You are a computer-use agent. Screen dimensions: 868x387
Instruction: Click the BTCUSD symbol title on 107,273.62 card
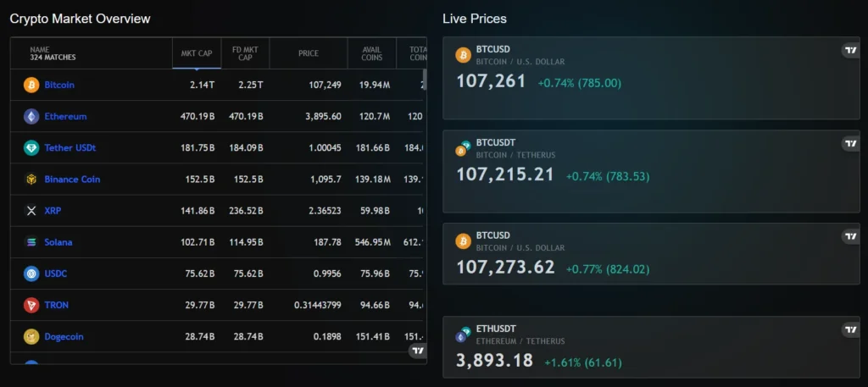click(493, 235)
